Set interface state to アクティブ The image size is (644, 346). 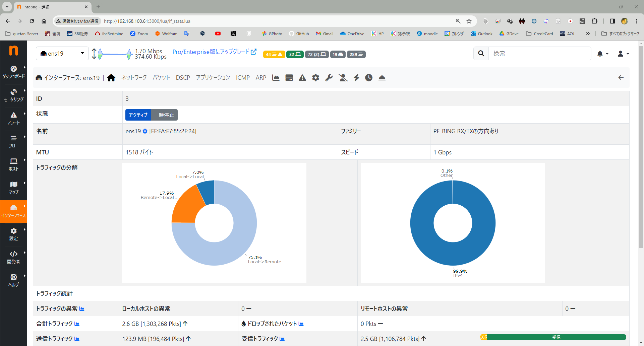tap(138, 115)
